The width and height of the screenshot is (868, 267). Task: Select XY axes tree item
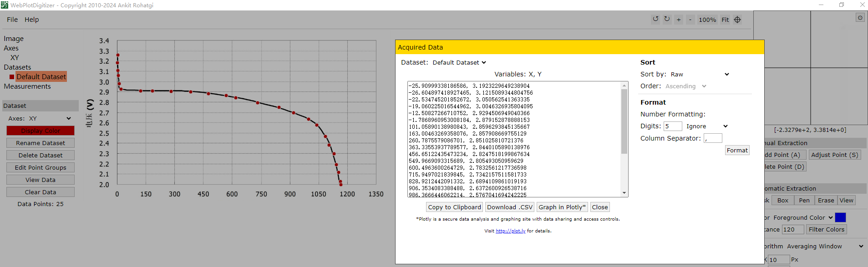15,58
